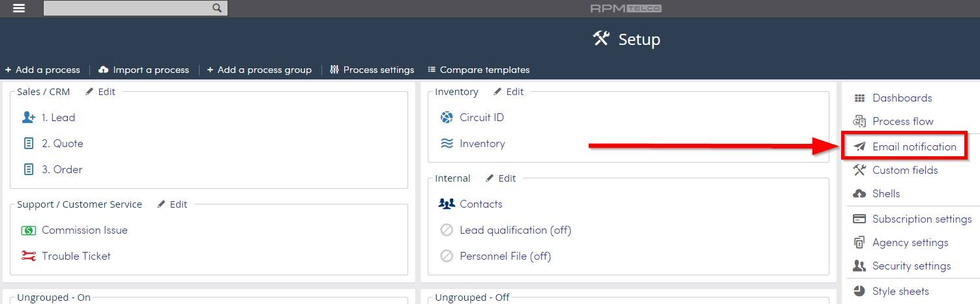The image size is (980, 304).
Task: Open Custom fields settings
Action: [x=904, y=170]
